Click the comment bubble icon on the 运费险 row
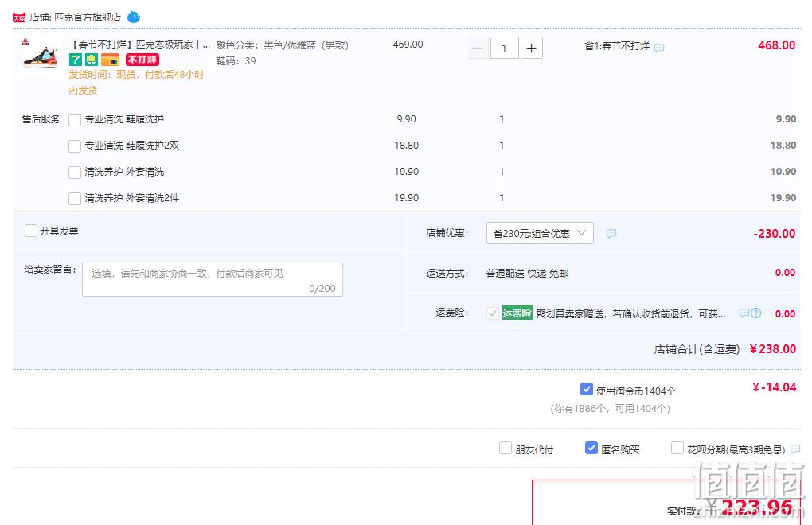The image size is (812, 525). pos(744,313)
